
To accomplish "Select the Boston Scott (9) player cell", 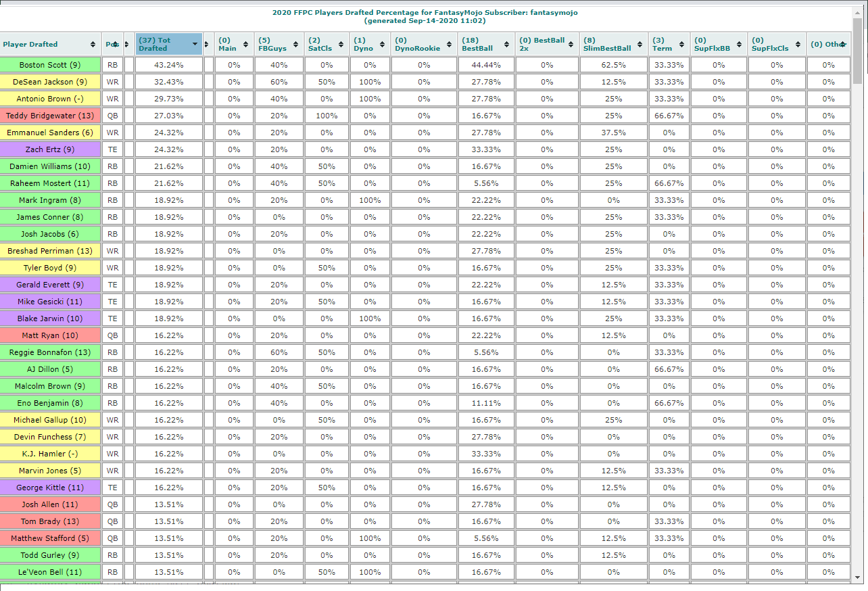I will [x=50, y=65].
